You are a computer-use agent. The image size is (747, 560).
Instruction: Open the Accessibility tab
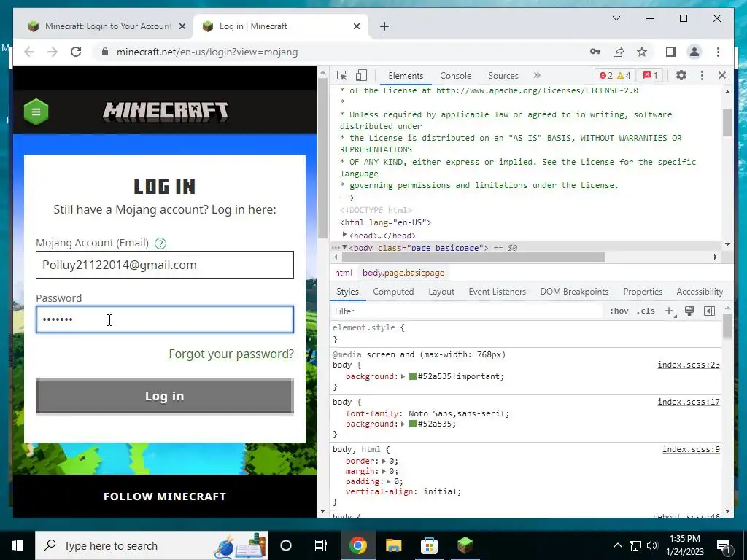700,292
